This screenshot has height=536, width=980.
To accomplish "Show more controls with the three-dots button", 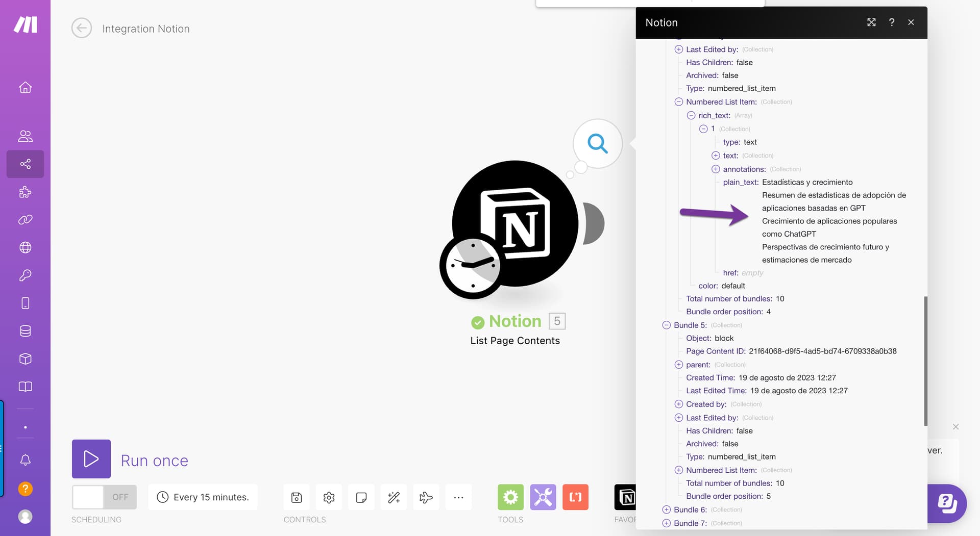I will click(x=458, y=497).
